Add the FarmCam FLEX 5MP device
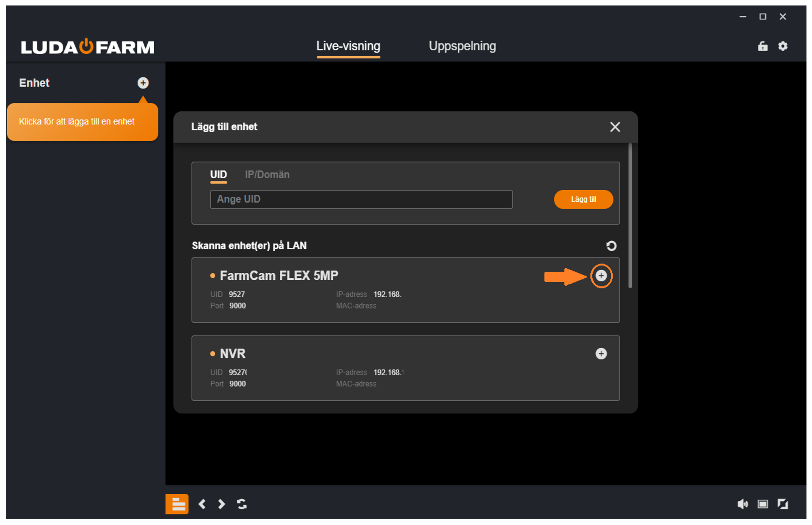The width and height of the screenshot is (812, 525). point(601,275)
